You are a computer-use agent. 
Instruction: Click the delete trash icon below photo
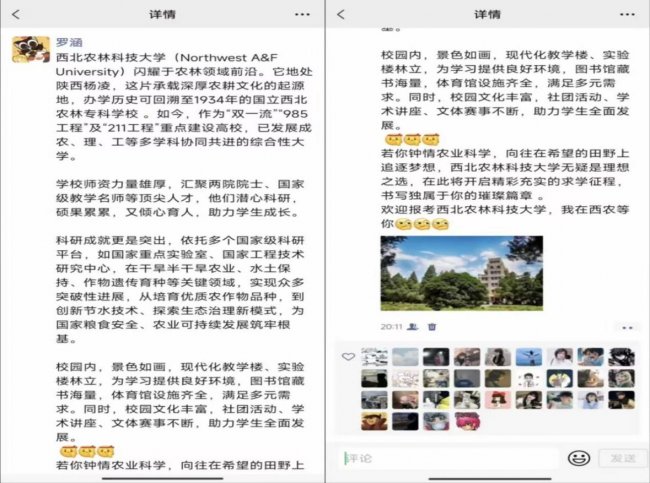coord(432,326)
